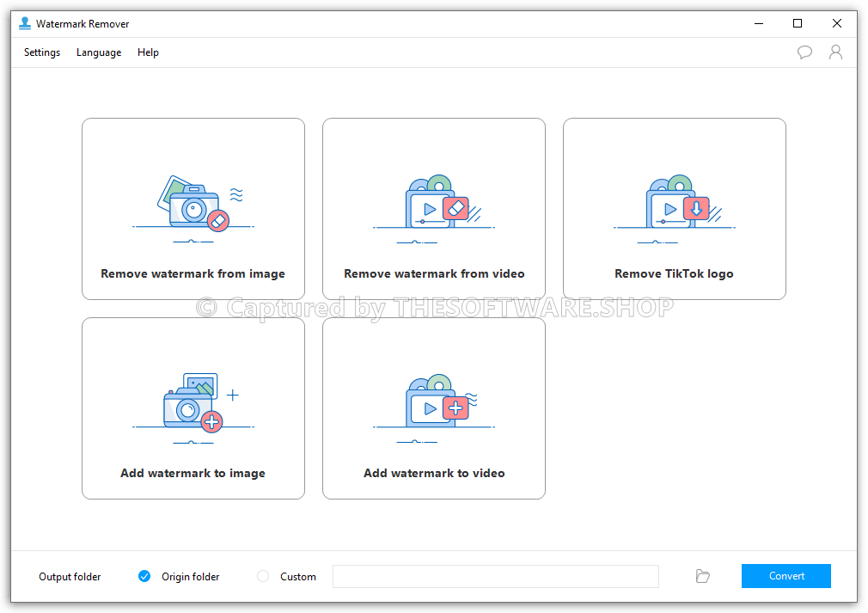This screenshot has height=613, width=868.
Task: Select the Custom output folder radio option
Action: coord(263,576)
